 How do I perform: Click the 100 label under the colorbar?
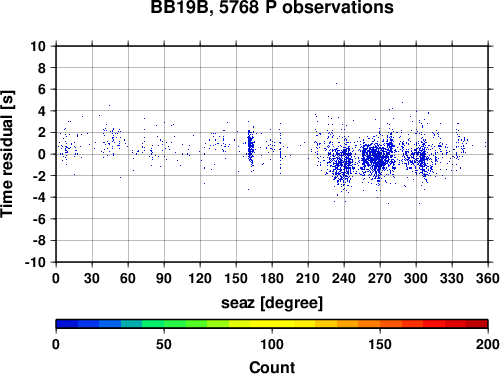pyautogui.click(x=272, y=344)
